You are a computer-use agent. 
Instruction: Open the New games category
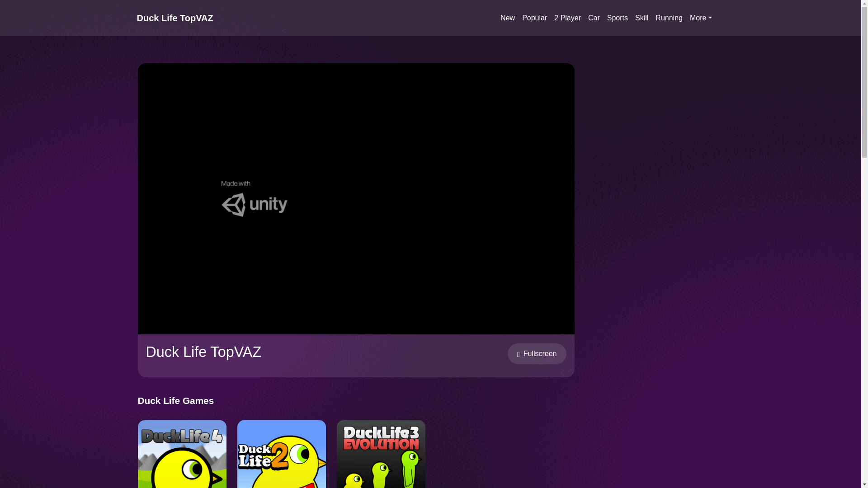point(507,18)
